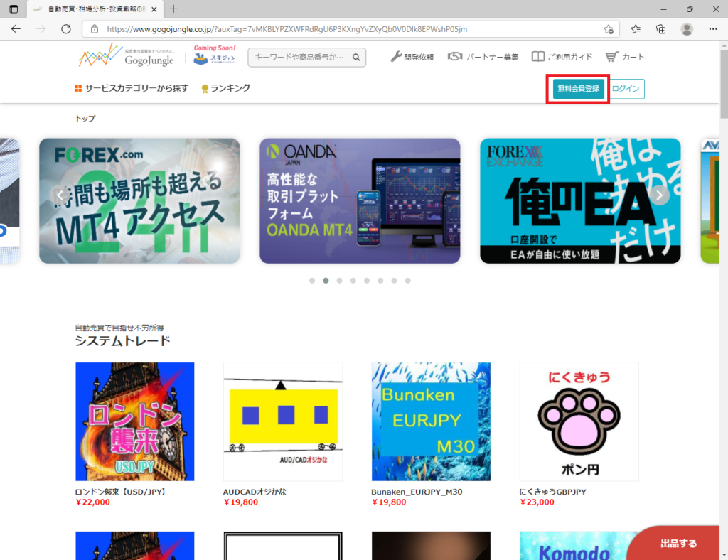The image size is (728, 560).
Task: Open the Collections icon in Edge toolbar
Action: 660,29
